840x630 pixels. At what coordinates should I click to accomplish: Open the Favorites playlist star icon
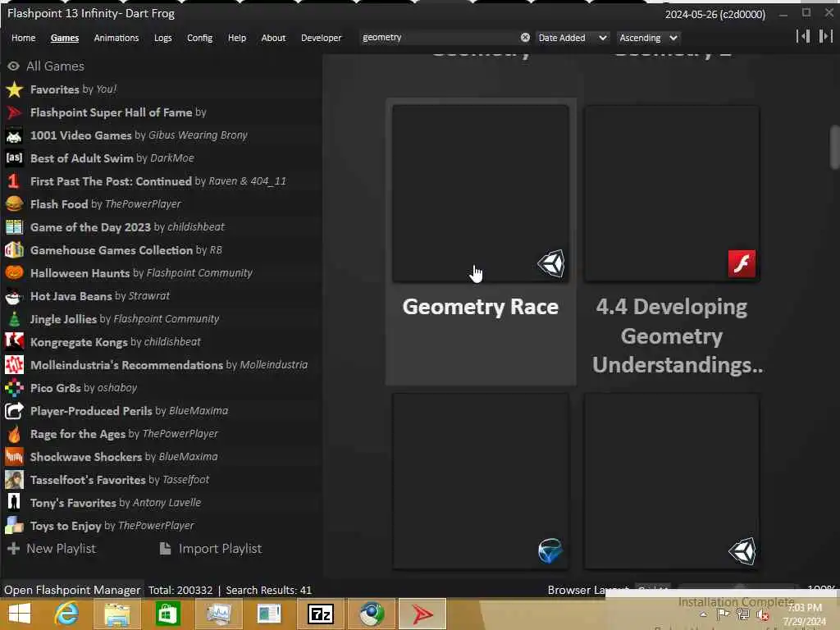tap(14, 89)
